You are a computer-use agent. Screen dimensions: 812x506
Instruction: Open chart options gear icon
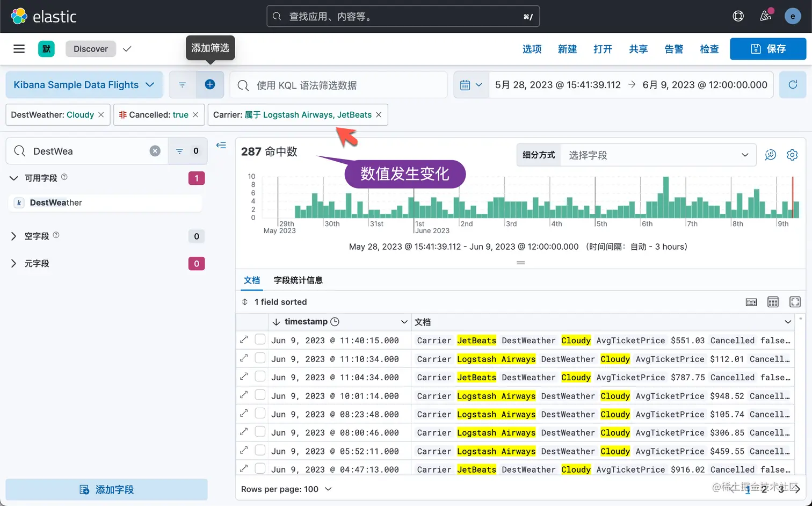792,155
